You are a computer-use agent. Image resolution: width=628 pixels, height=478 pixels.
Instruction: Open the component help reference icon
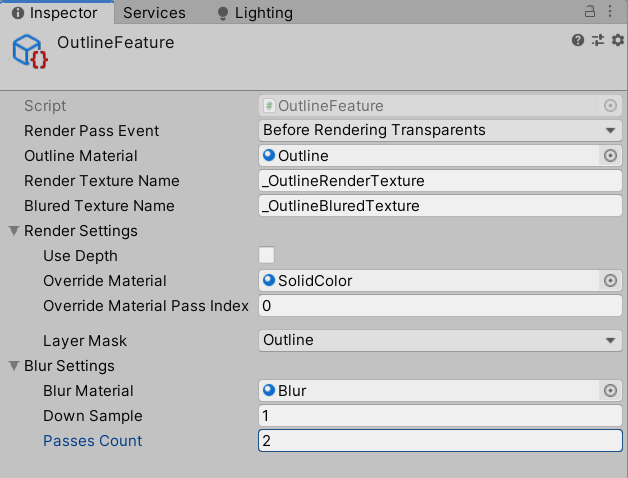(578, 40)
